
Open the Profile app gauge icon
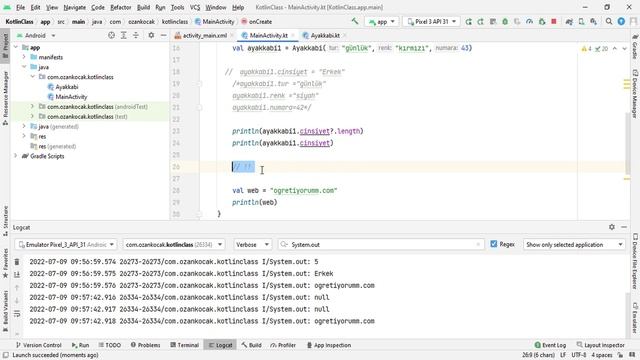529,22
